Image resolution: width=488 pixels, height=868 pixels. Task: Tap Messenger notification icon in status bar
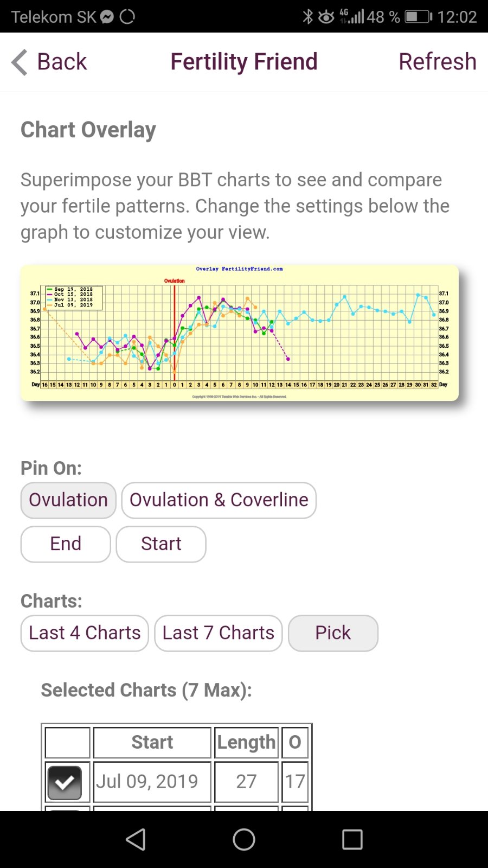(107, 17)
